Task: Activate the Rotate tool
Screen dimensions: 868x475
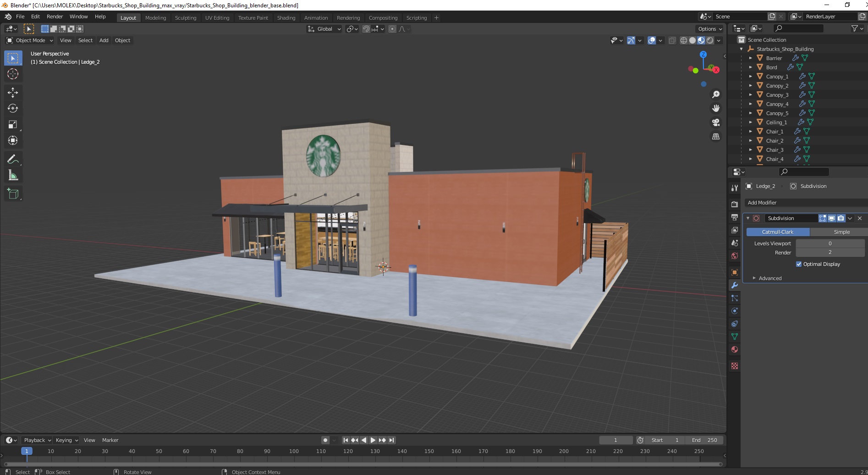Action: point(13,109)
